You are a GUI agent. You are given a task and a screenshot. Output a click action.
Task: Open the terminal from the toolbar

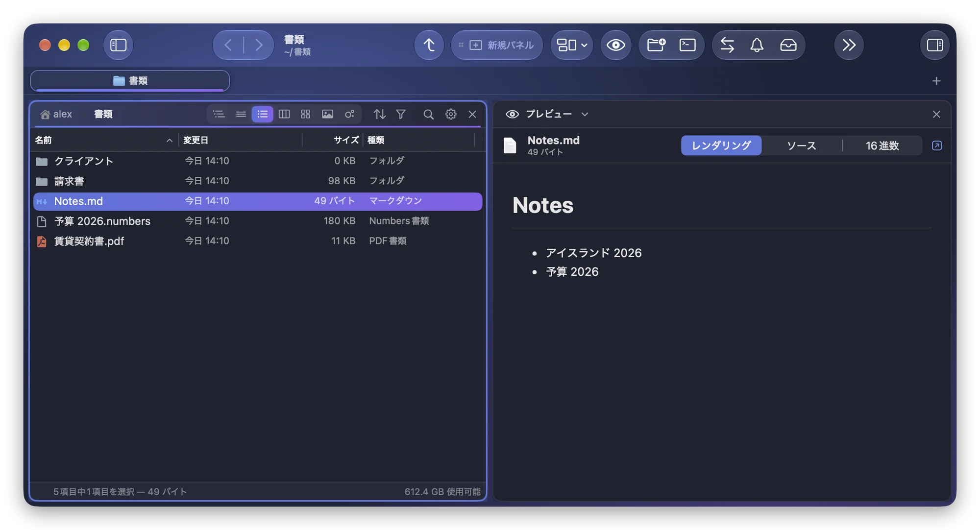687,45
